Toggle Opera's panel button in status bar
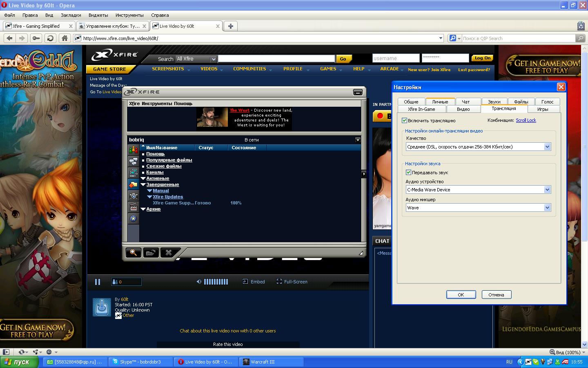This screenshot has height=368, width=588. [x=6, y=352]
